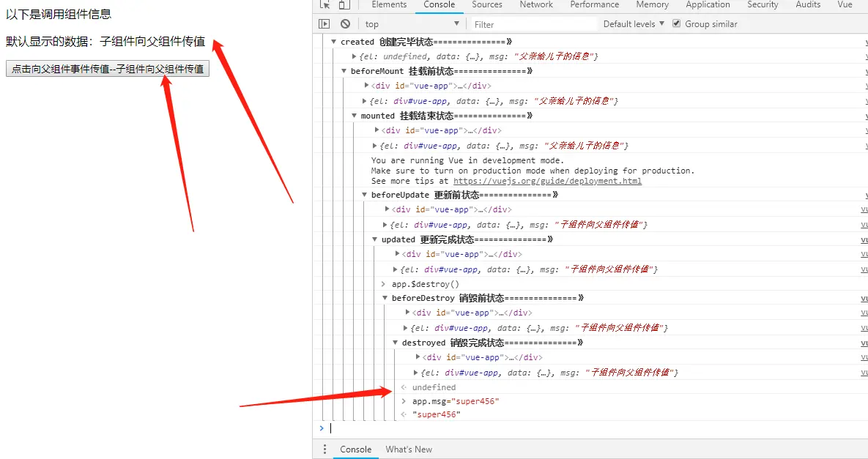This screenshot has width=868, height=459.
Task: Click the 点击向父组件事件传值 button
Action: click(x=108, y=69)
